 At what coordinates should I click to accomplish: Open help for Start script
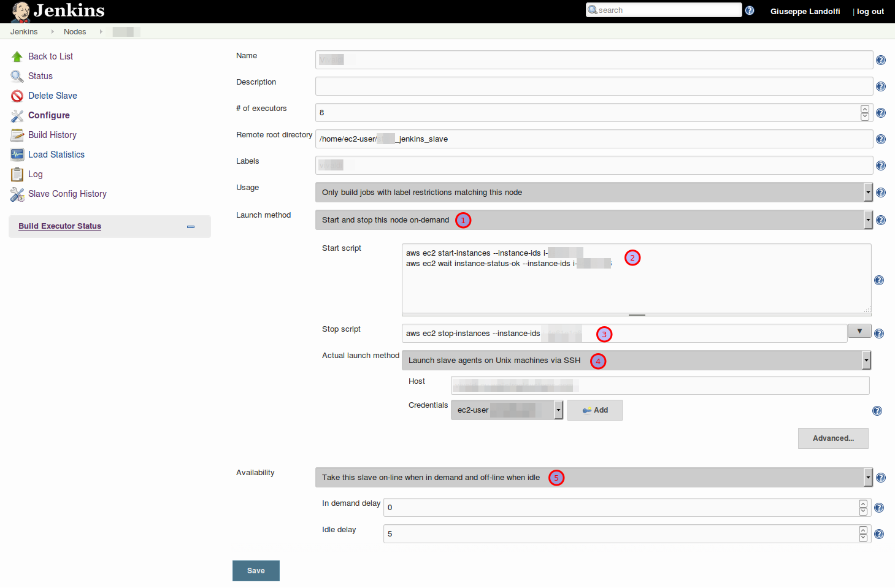[x=879, y=280]
